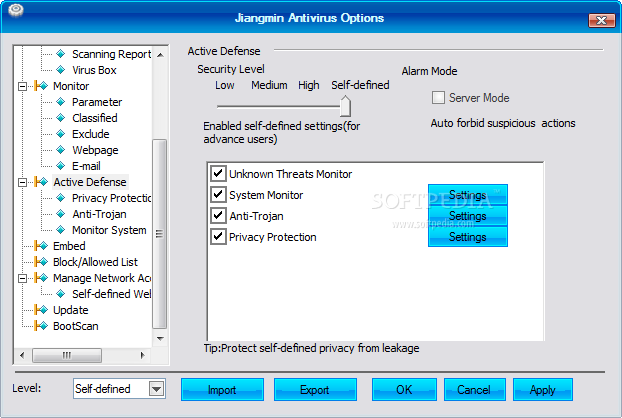Click the Export button
This screenshot has height=418, width=622.
[315, 389]
